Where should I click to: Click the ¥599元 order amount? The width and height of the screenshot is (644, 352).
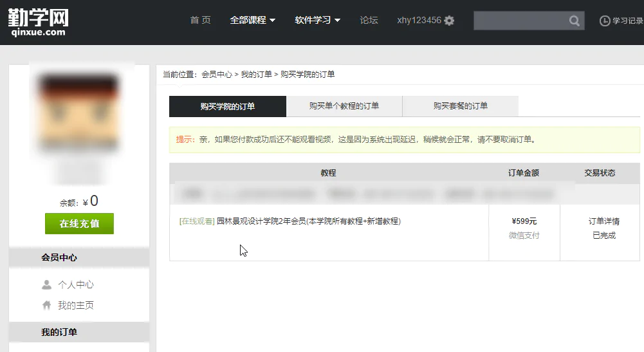[524, 221]
